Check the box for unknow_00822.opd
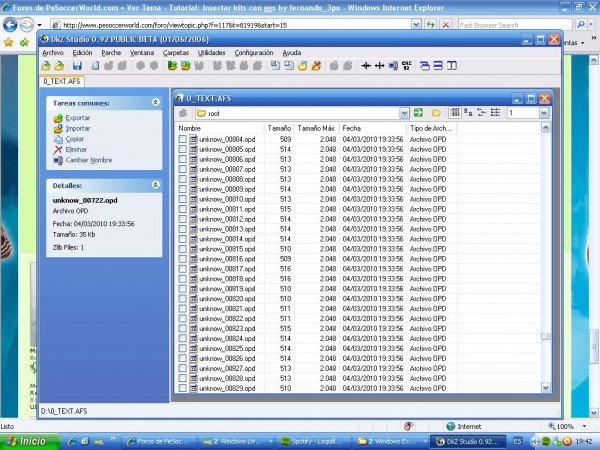 point(183,318)
